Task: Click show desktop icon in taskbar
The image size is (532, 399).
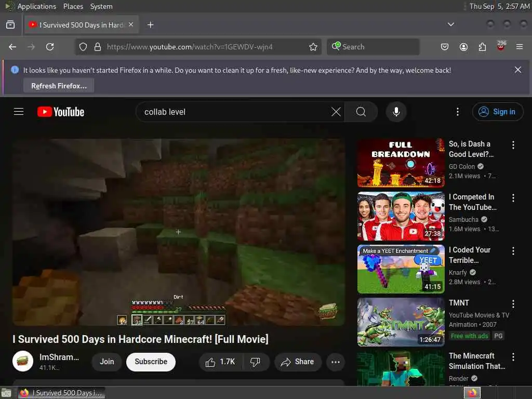Action: (6, 393)
